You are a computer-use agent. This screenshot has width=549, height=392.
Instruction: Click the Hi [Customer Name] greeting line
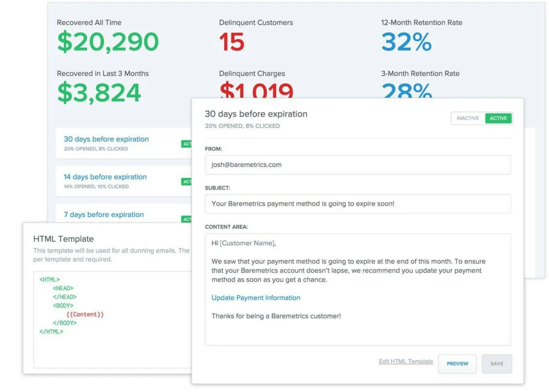pyautogui.click(x=244, y=243)
